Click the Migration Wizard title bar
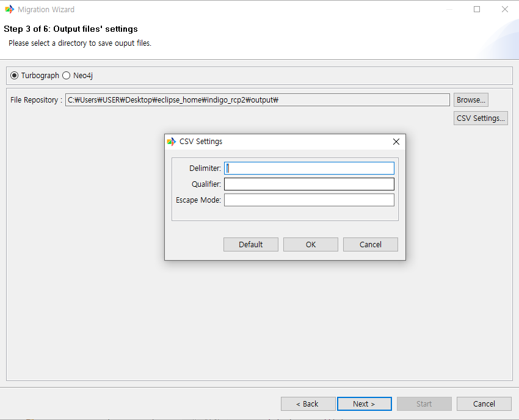This screenshot has height=420, width=519. (x=244, y=9)
